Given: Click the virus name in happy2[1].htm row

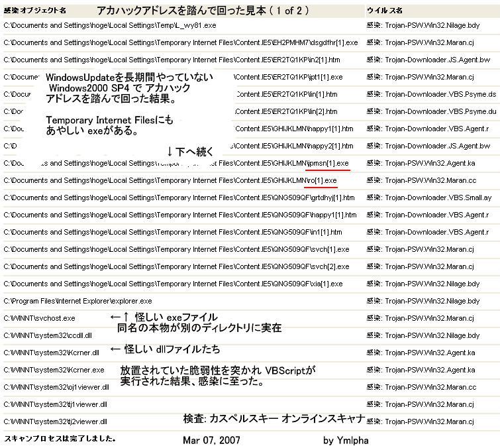Looking at the screenshot, I should 428,146.
